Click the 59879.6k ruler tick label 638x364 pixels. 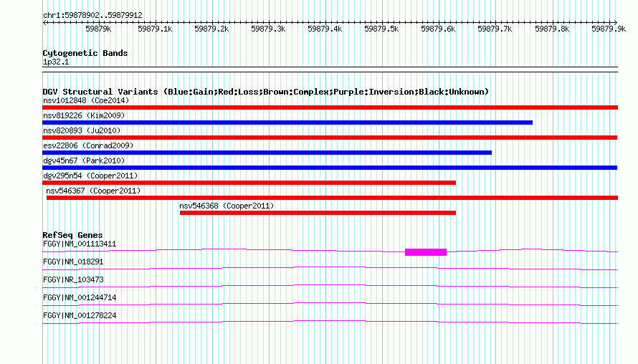pyautogui.click(x=438, y=29)
